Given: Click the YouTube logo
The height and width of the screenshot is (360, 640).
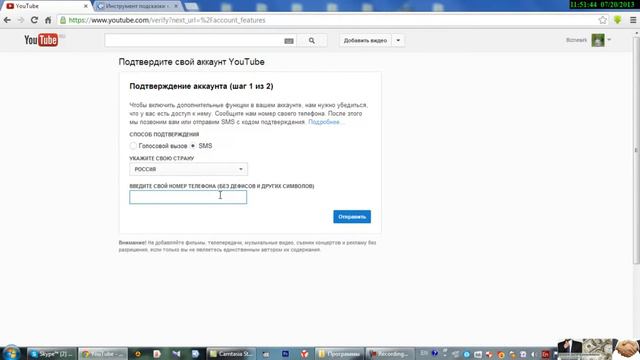Looking at the screenshot, I should click(42, 40).
